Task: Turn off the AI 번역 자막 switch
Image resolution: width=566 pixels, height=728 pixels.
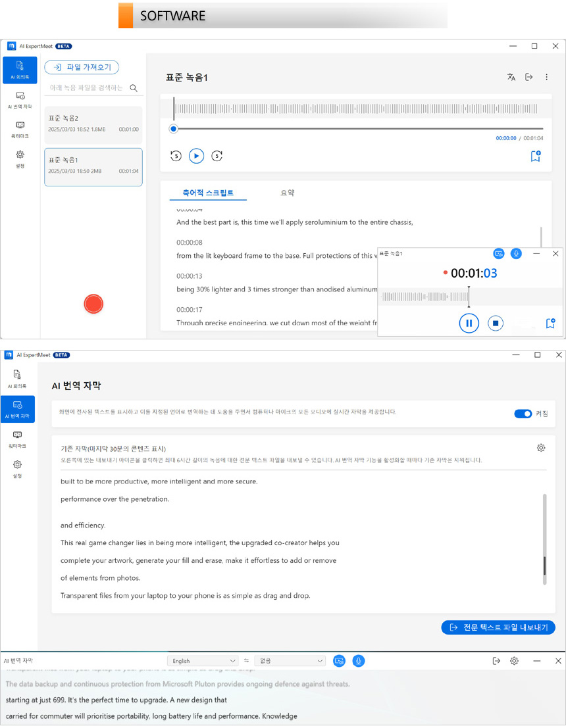Action: coord(523,414)
